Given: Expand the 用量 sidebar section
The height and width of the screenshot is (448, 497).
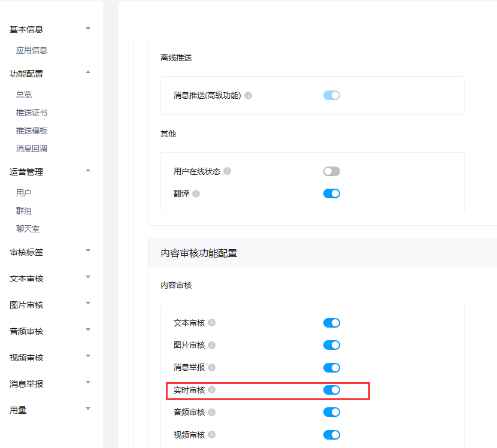Looking at the screenshot, I should [x=88, y=410].
